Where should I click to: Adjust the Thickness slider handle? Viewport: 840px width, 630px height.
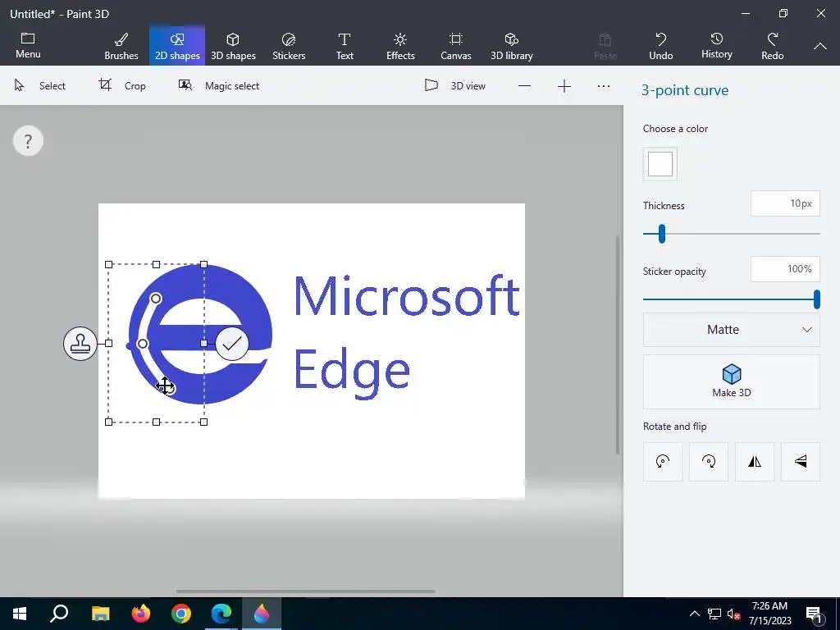click(662, 234)
